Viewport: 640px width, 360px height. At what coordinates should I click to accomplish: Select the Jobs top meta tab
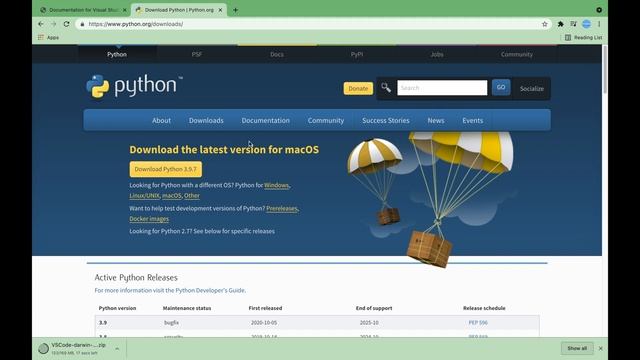coord(437,54)
